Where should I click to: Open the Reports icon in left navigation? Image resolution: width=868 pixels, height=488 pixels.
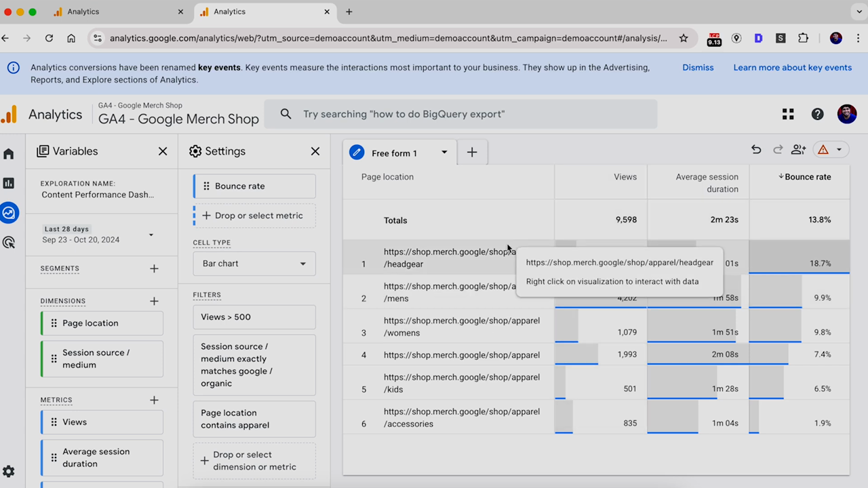(9, 183)
